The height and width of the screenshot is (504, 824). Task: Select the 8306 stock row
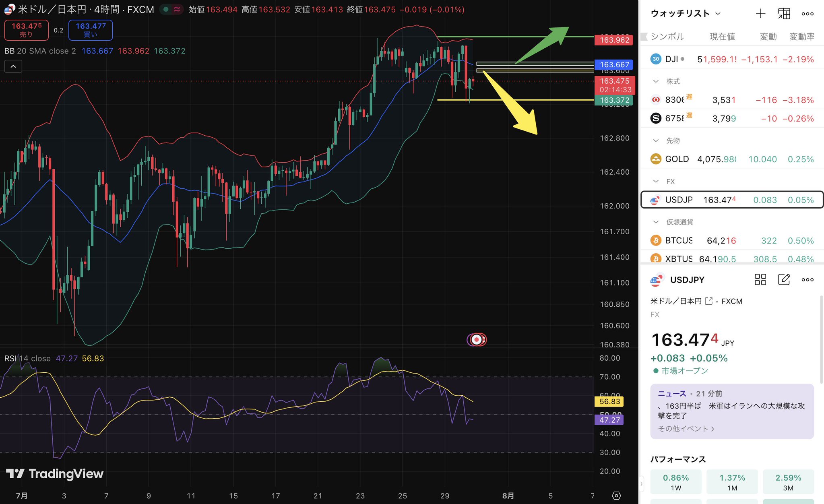click(732, 99)
